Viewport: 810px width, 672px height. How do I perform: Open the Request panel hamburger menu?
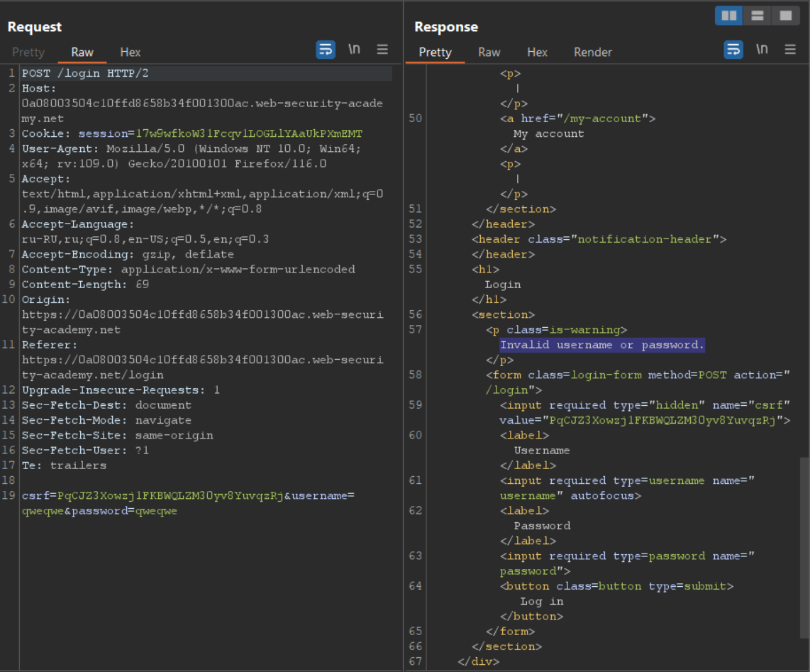[382, 50]
